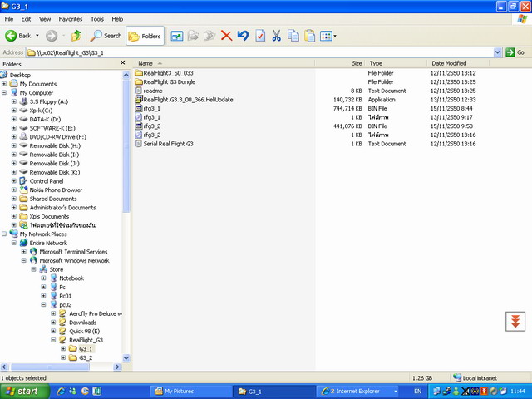The width and height of the screenshot is (532, 399).
Task: Click the Up one level folder icon
Action: [x=76, y=36]
